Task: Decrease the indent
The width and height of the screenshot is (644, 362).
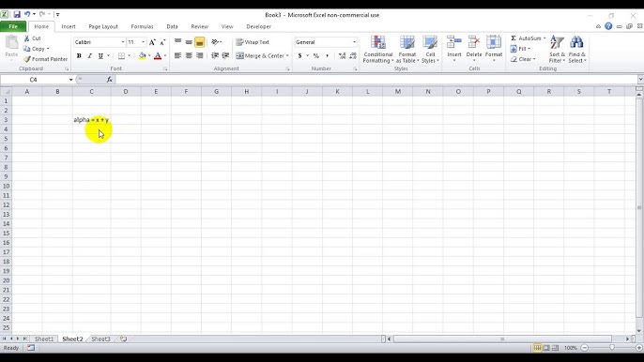Action: tap(215, 55)
